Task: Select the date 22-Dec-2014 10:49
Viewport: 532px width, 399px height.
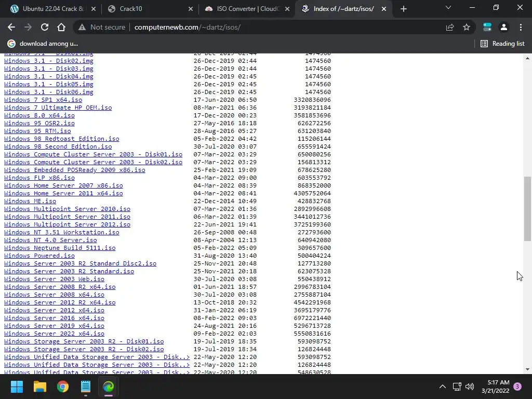Action: click(x=225, y=201)
